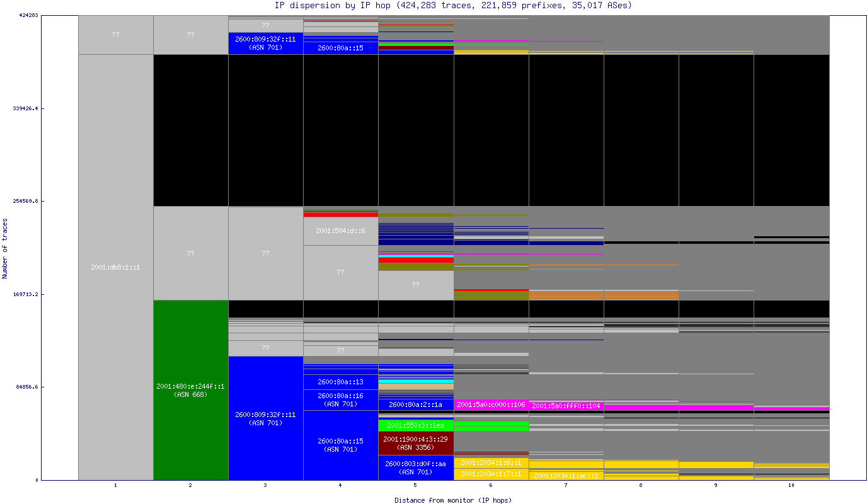Click the magenta 2001:5a0:c000::106 block
The height and width of the screenshot is (504, 867).
click(491, 404)
